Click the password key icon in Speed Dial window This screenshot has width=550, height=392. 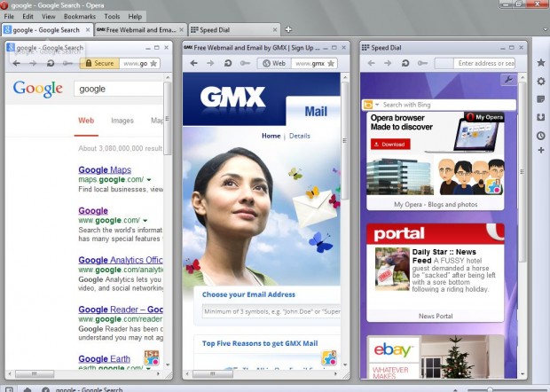click(423, 64)
